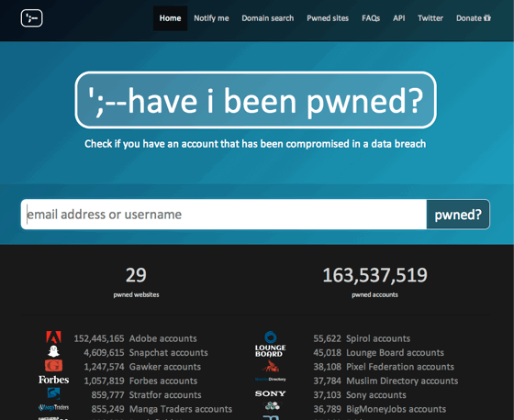Viewport: 514px width, 420px height.
Task: Click the '55,622 Spirol accounts' text
Action: [362, 338]
